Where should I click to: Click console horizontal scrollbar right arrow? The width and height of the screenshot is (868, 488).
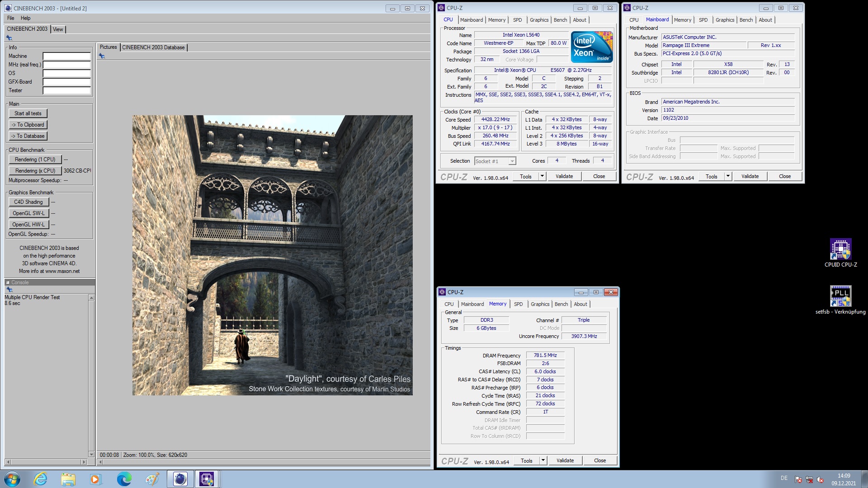coord(84,462)
